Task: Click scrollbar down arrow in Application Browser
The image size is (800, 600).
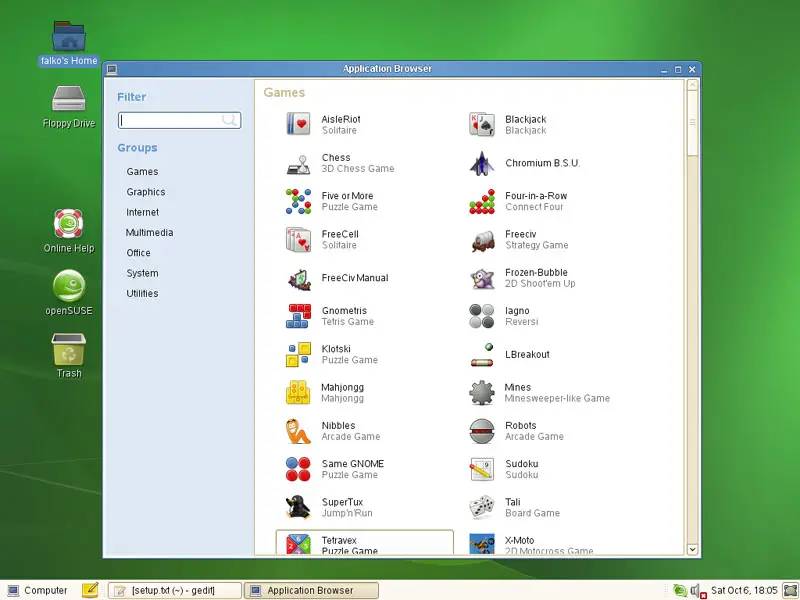Action: 692,549
